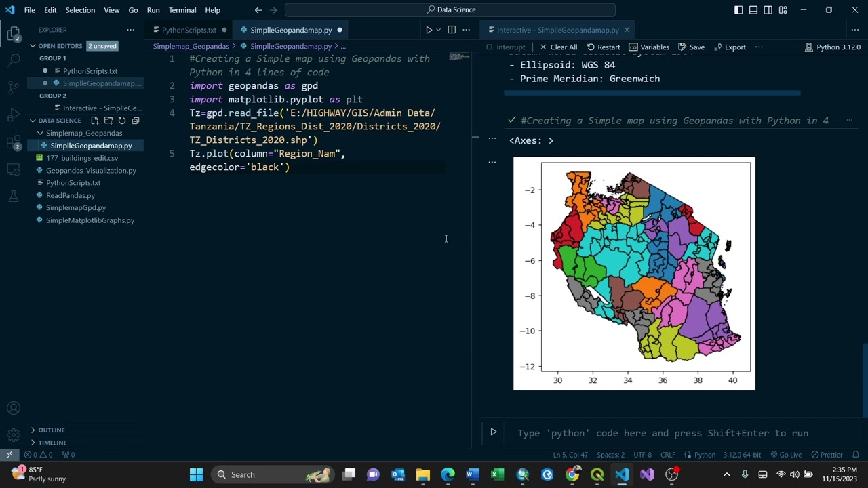
Task: Open the Testing flask view
Action: (x=14, y=197)
